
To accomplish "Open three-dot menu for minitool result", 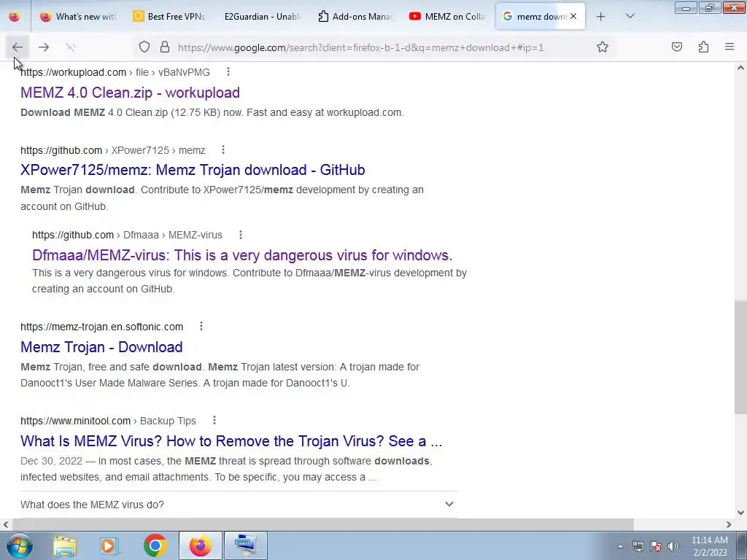I will click(214, 421).
